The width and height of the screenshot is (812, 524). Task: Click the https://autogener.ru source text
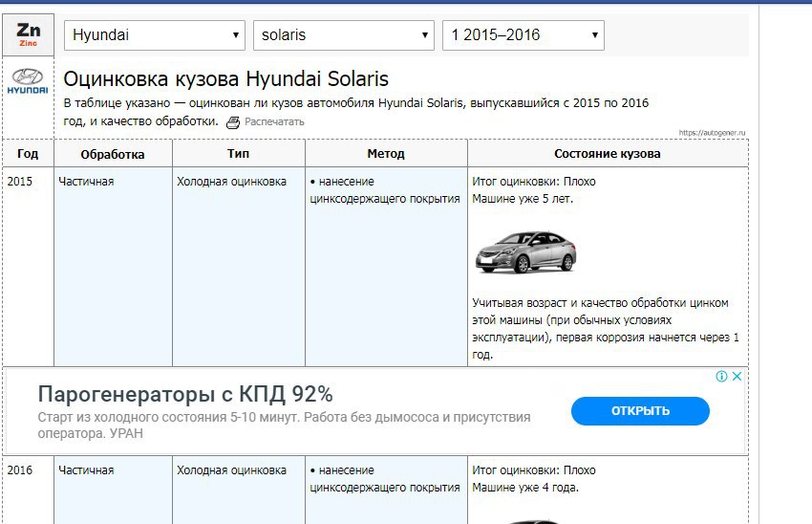coord(712,133)
